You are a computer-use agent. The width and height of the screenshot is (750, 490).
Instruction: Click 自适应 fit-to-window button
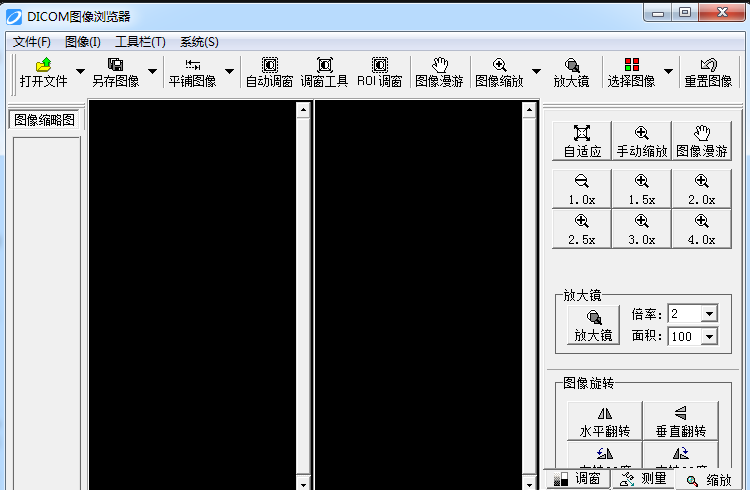[582, 141]
